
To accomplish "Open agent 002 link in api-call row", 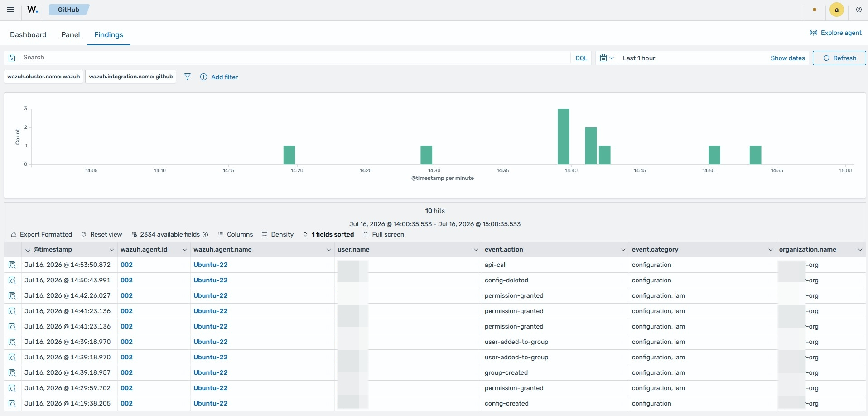I will [x=126, y=265].
